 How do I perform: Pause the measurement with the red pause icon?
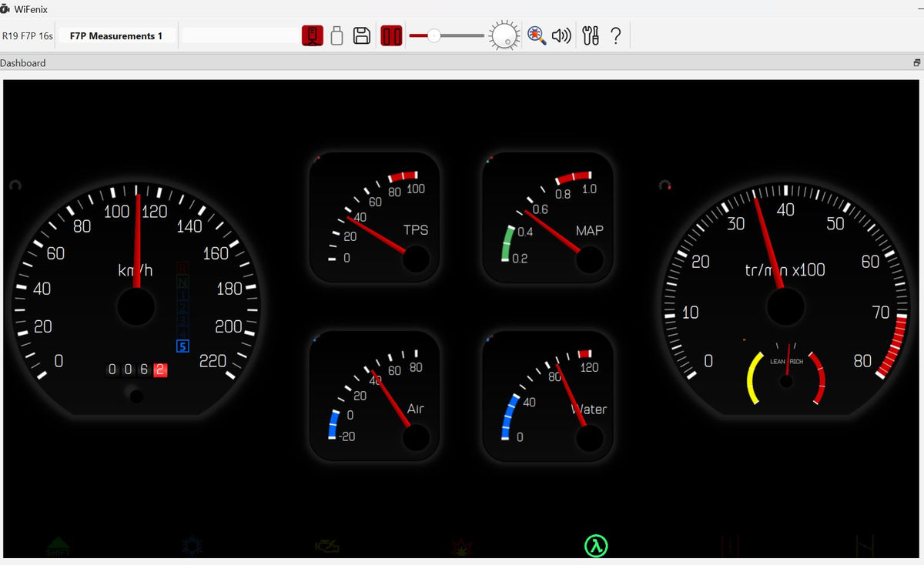(x=392, y=35)
